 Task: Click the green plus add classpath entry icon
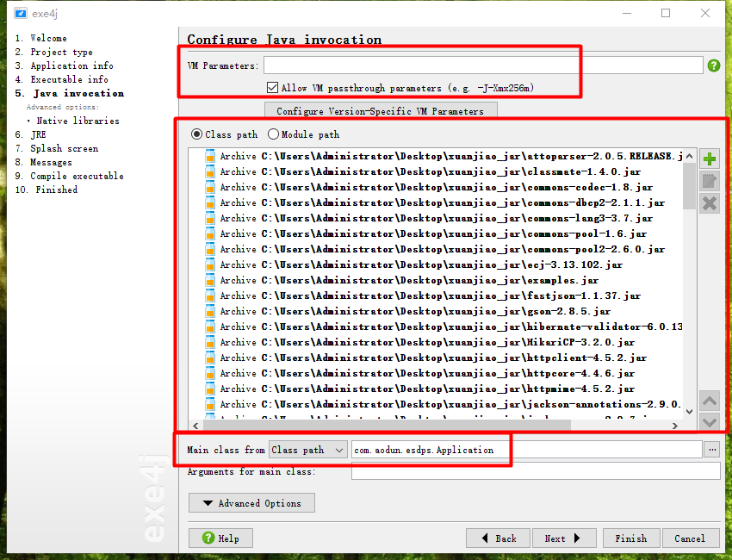point(709,159)
